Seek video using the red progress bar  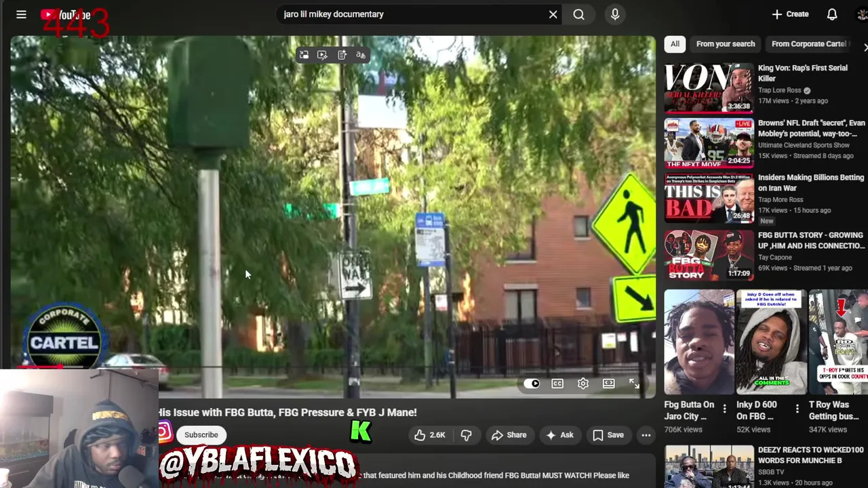pyautogui.click(x=332, y=368)
